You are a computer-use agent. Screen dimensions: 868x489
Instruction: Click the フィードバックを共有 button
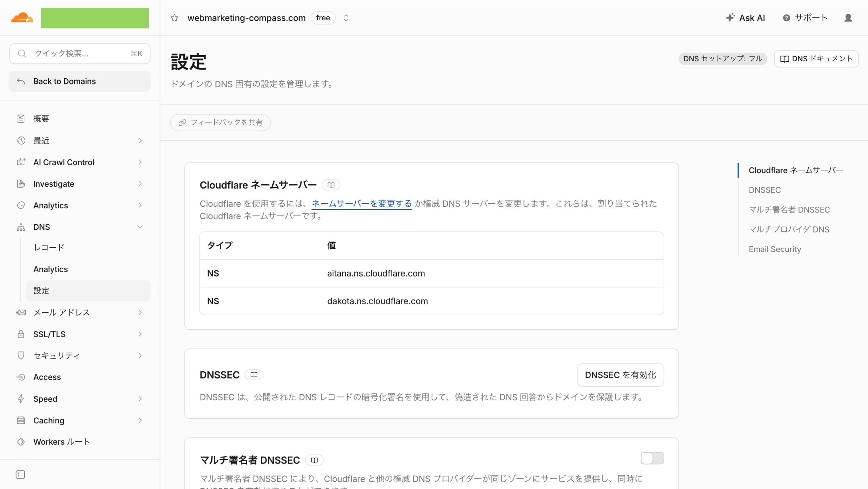220,122
